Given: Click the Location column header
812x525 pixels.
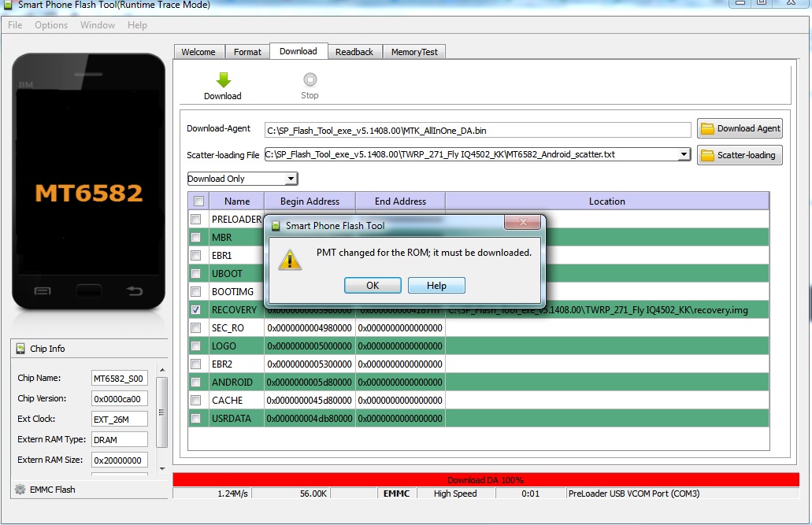Looking at the screenshot, I should [x=607, y=201].
